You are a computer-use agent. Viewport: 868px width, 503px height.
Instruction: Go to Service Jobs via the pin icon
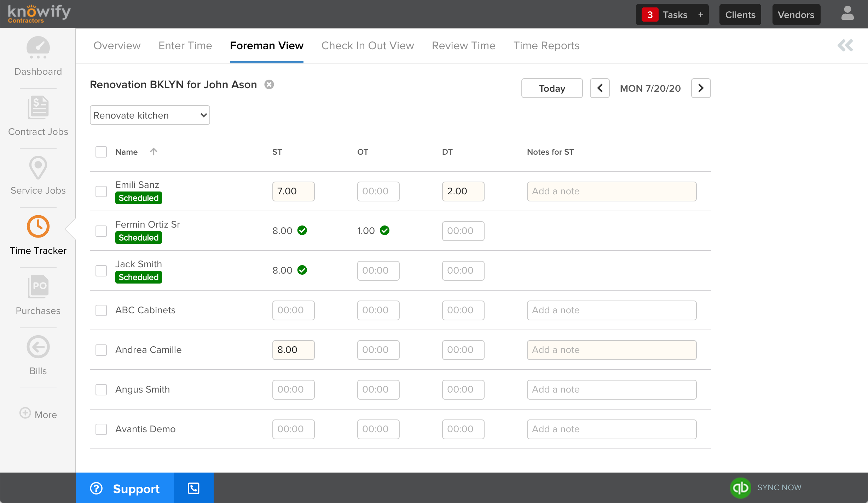(x=38, y=167)
